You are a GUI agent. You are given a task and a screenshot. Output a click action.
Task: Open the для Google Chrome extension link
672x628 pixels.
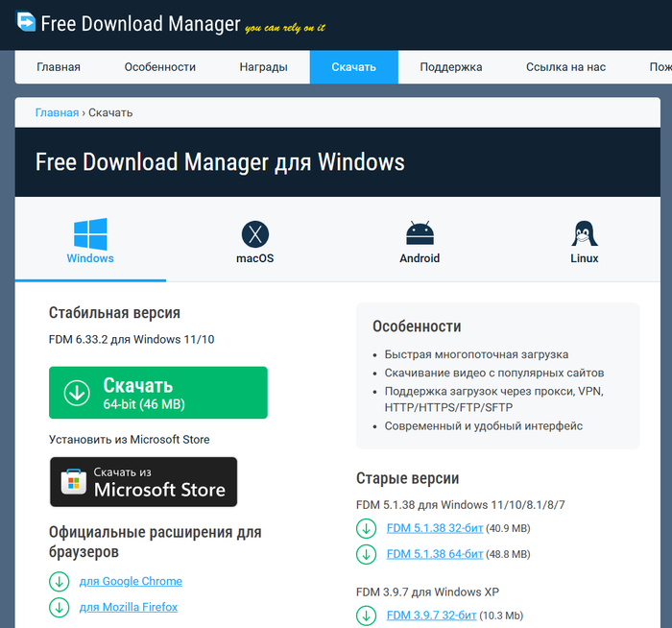[131, 581]
